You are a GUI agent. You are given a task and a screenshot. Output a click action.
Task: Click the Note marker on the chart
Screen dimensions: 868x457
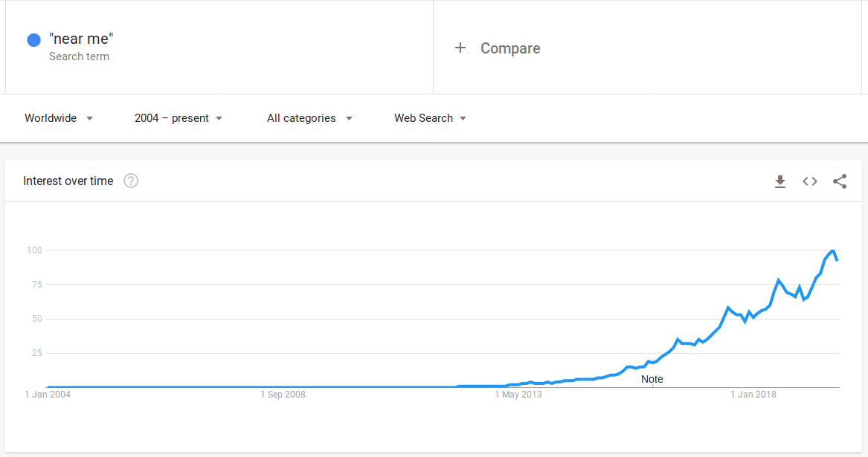[x=652, y=380]
